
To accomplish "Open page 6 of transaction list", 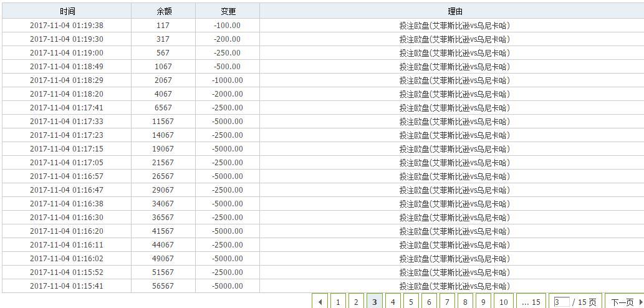I will pos(429,302).
